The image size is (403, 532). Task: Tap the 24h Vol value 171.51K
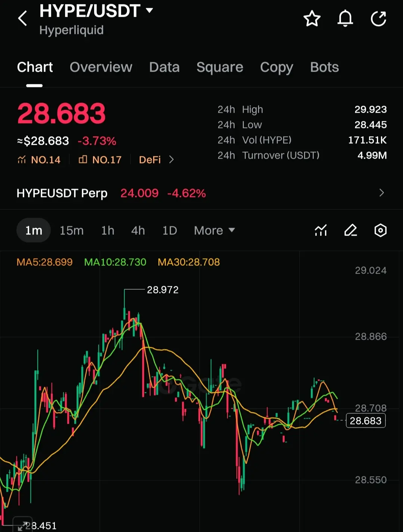pos(367,140)
